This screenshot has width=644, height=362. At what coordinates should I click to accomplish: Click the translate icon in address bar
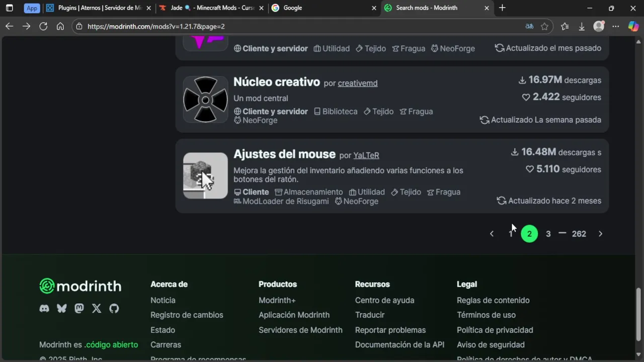click(529, 27)
